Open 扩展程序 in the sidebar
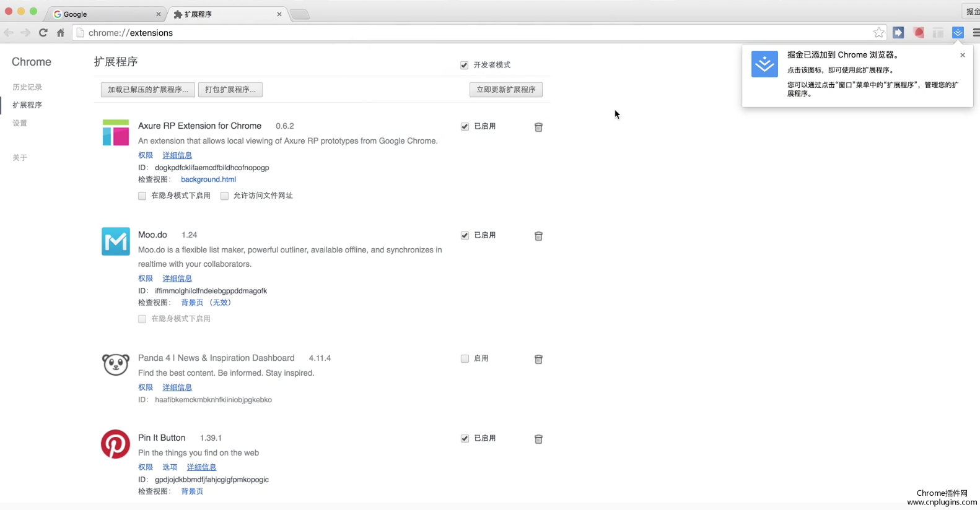 click(27, 105)
